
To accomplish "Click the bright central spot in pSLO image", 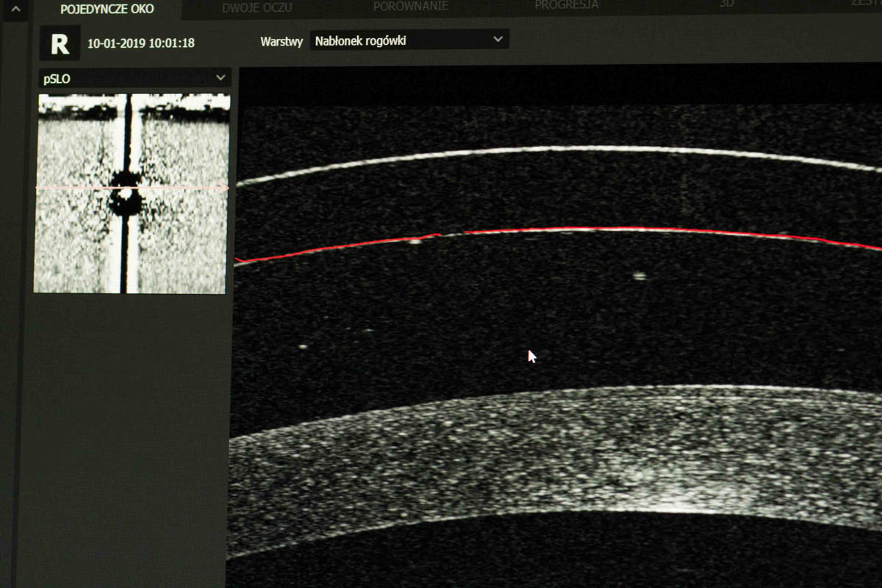I will click(x=126, y=193).
